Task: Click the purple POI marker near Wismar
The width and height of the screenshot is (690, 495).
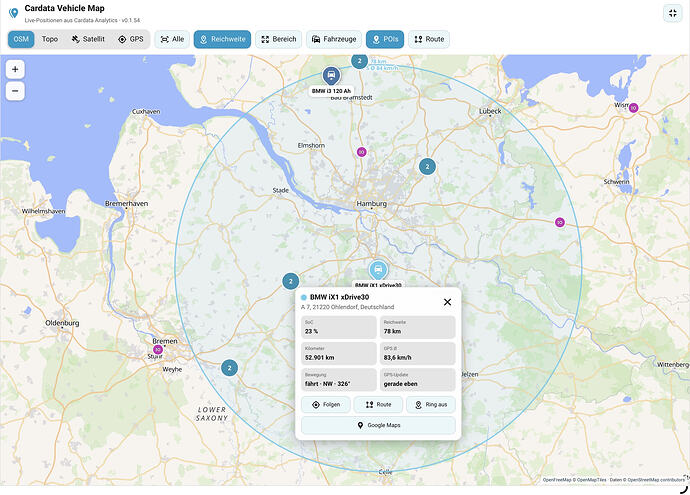Action: [x=633, y=108]
